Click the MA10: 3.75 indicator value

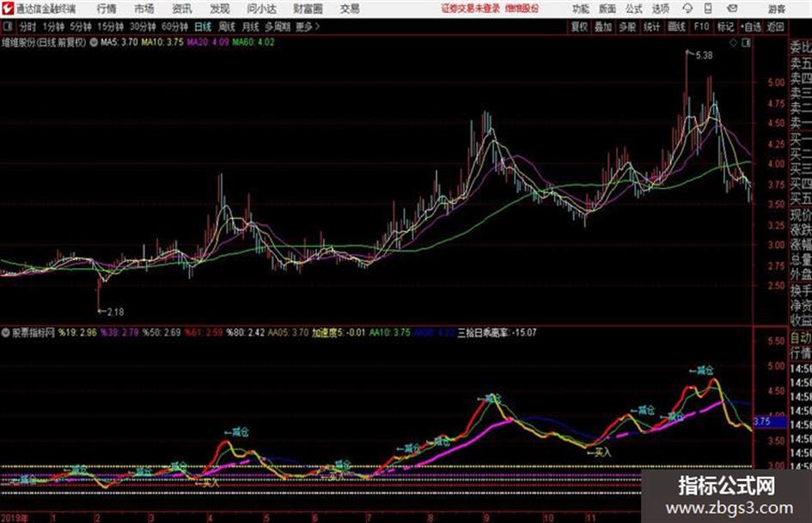[162, 42]
